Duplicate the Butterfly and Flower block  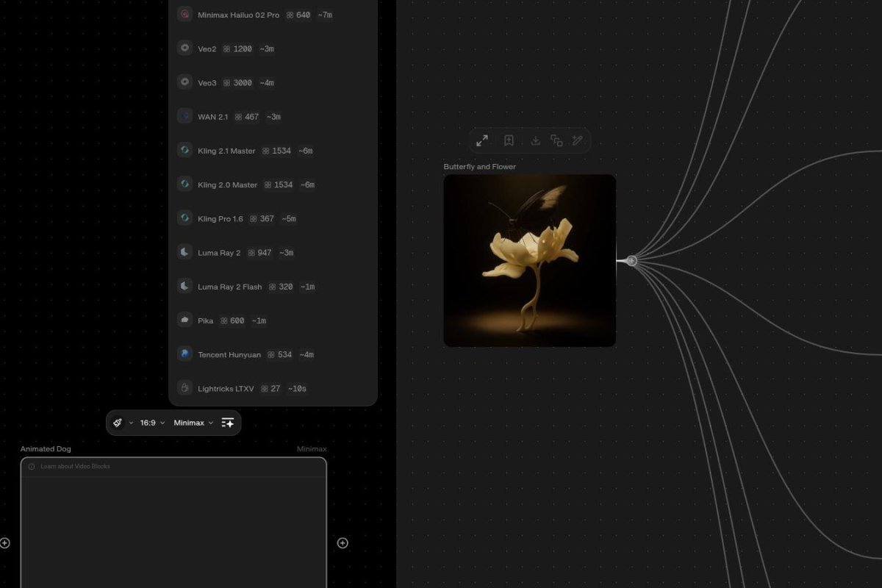click(x=556, y=140)
